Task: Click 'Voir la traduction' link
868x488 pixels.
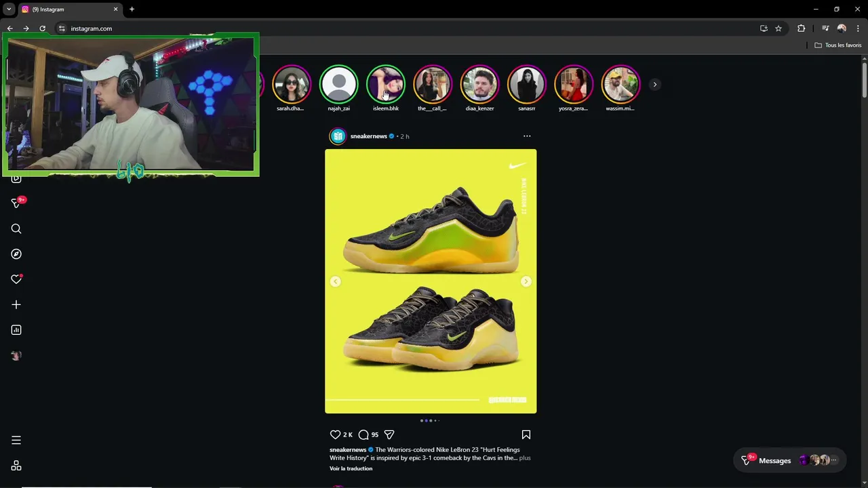Action: 351,468
